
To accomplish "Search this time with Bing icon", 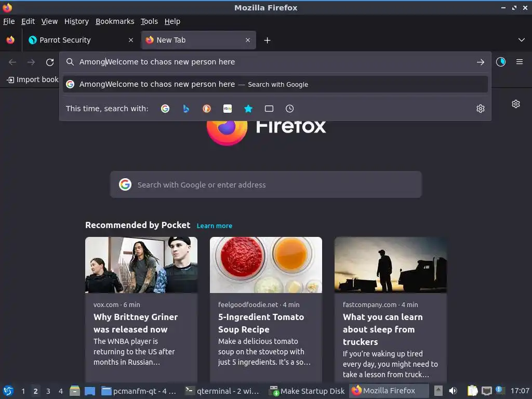I will click(186, 109).
